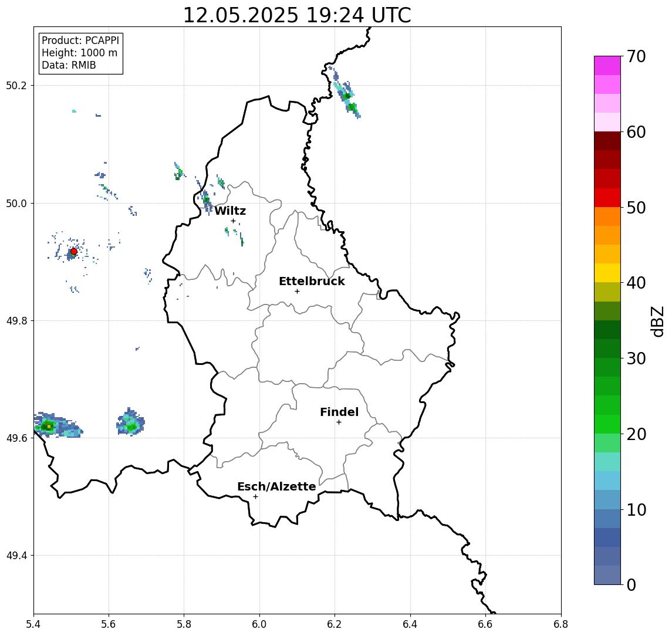Viewport: 672px width, 636px height.
Task: Click the Wiltz station label
Action: tap(230, 211)
